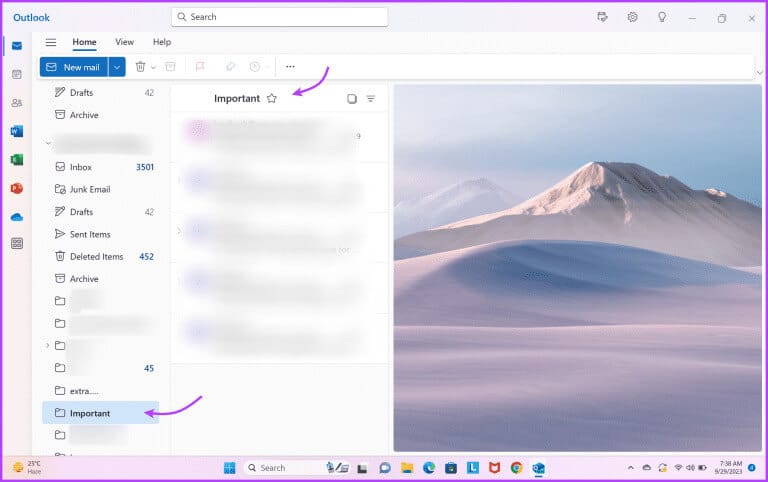Open the Archive folder under the account
The width and height of the screenshot is (768, 482).
(x=100, y=279)
